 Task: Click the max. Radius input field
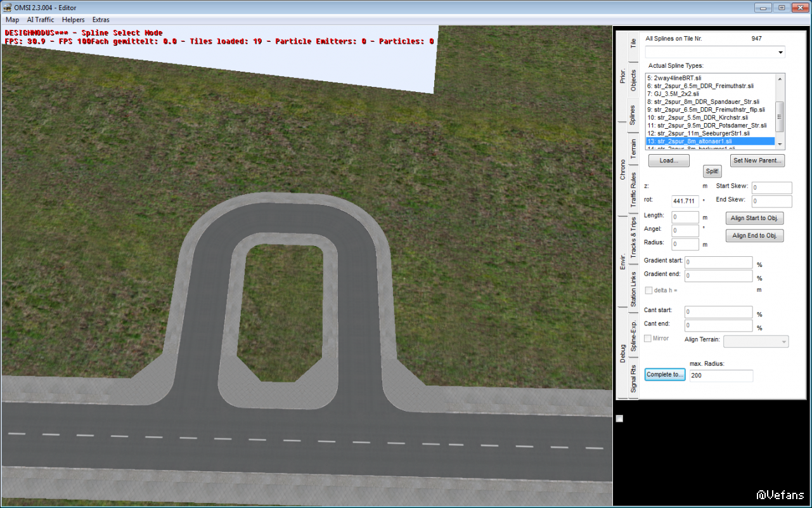[x=721, y=376]
